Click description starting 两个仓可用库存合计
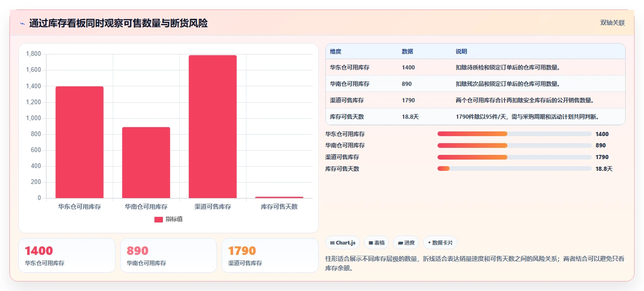The image size is (644, 291). point(525,100)
